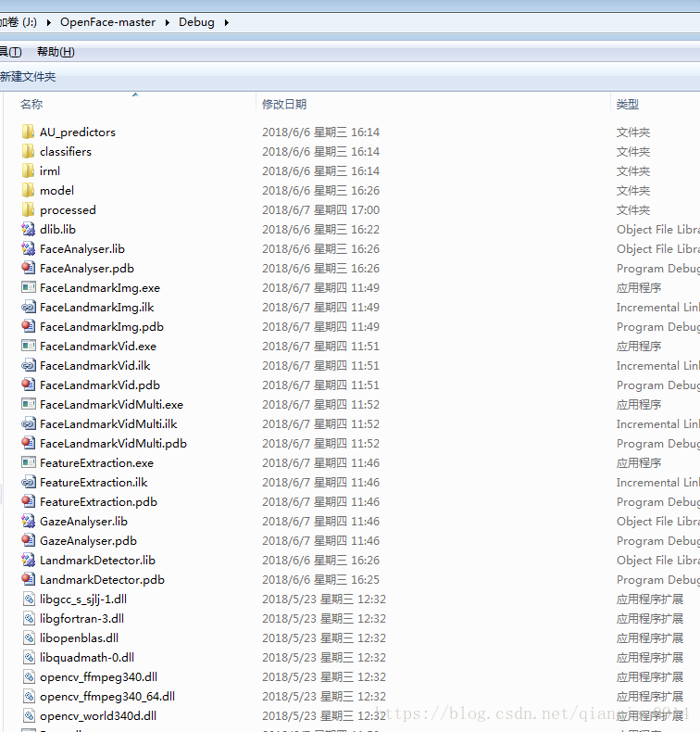Click the 类型 column header
This screenshot has width=700, height=732.
pyautogui.click(x=628, y=105)
